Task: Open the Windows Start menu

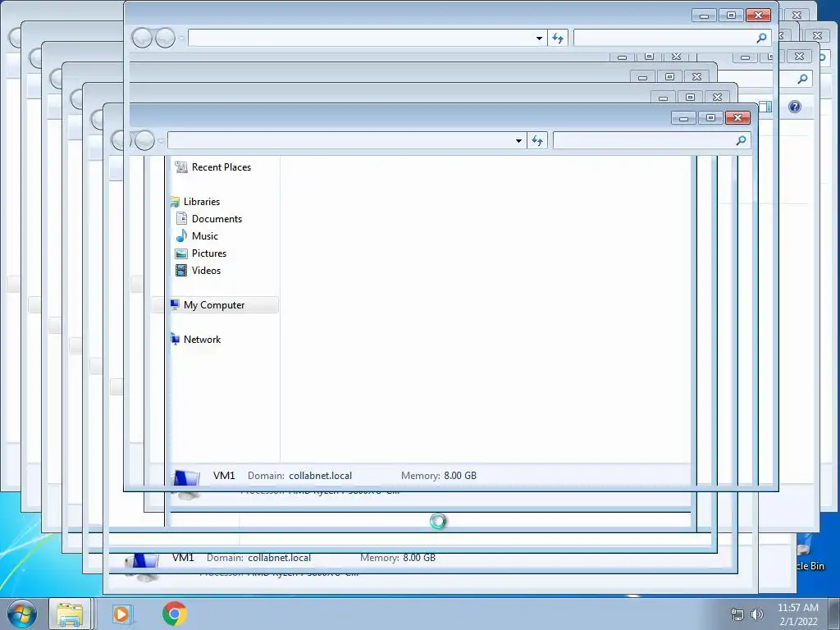Action: pyautogui.click(x=22, y=614)
